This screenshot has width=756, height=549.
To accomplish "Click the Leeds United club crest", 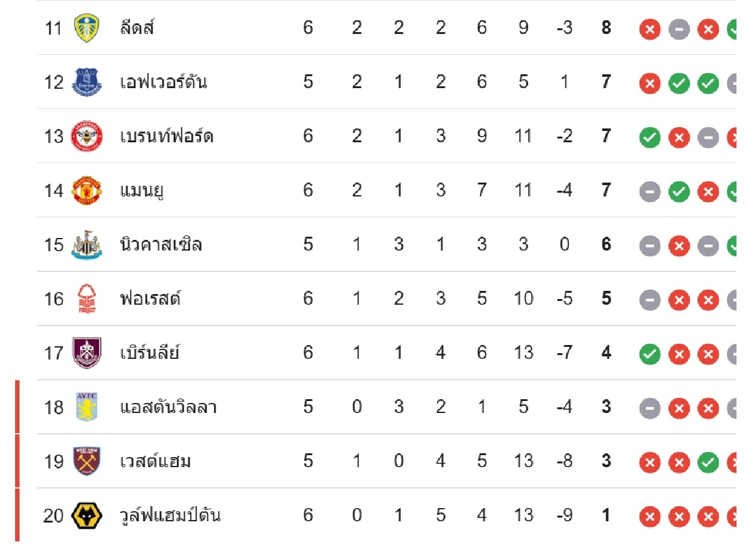I will [x=86, y=28].
